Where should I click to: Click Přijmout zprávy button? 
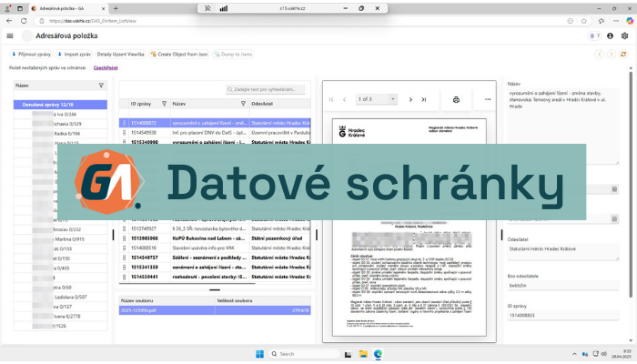click(x=31, y=54)
